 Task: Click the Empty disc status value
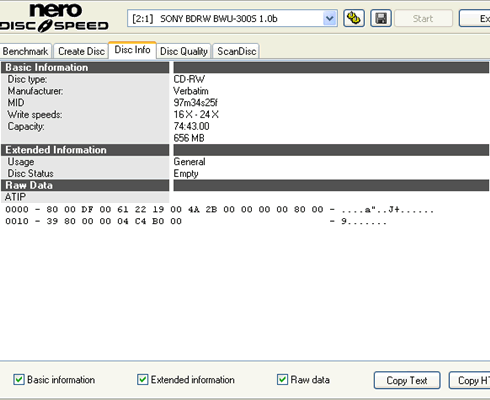186,174
